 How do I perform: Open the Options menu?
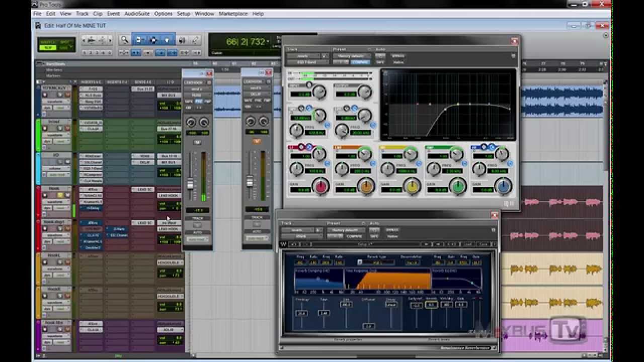pyautogui.click(x=163, y=14)
